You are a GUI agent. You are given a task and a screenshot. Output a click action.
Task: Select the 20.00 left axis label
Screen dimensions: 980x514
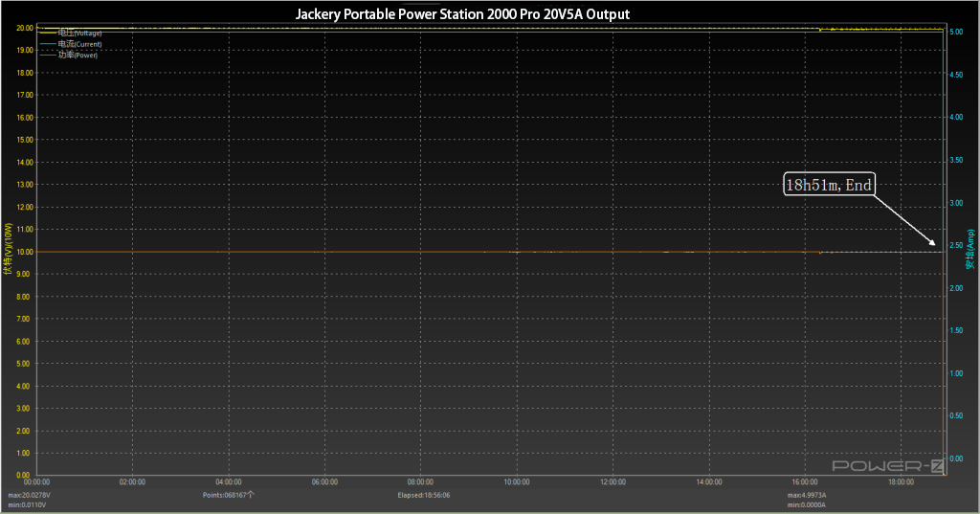coord(25,28)
